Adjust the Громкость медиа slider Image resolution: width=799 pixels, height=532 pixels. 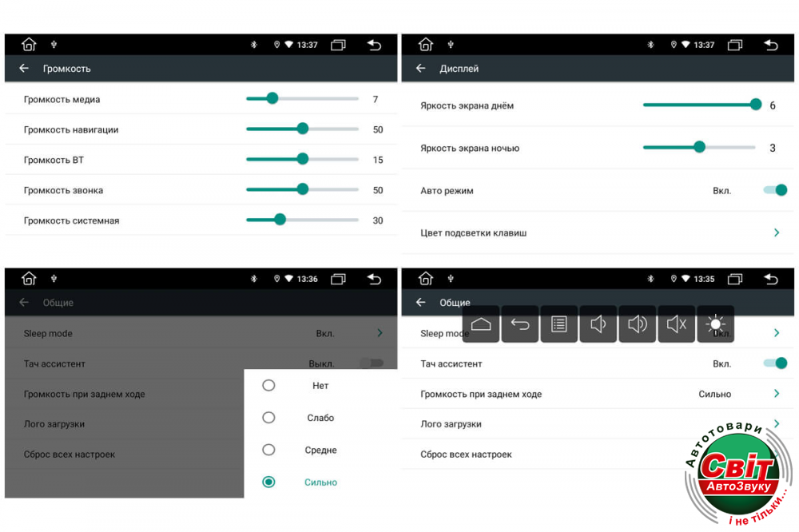point(272,99)
